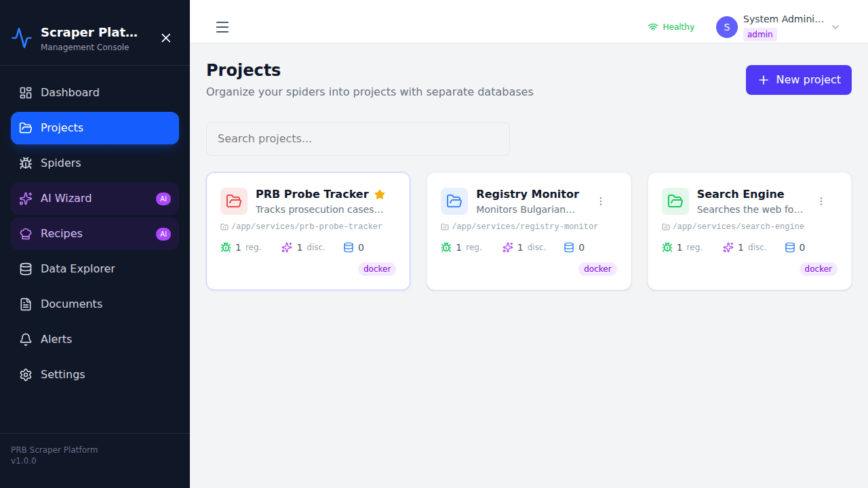Click the Settings gear icon

[26, 374]
